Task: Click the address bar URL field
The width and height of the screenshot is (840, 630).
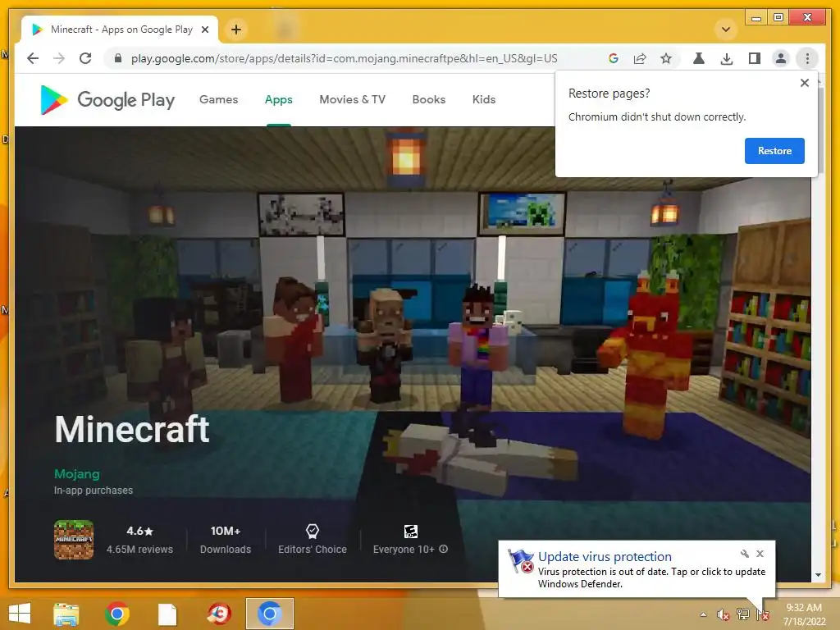Action: 344,58
